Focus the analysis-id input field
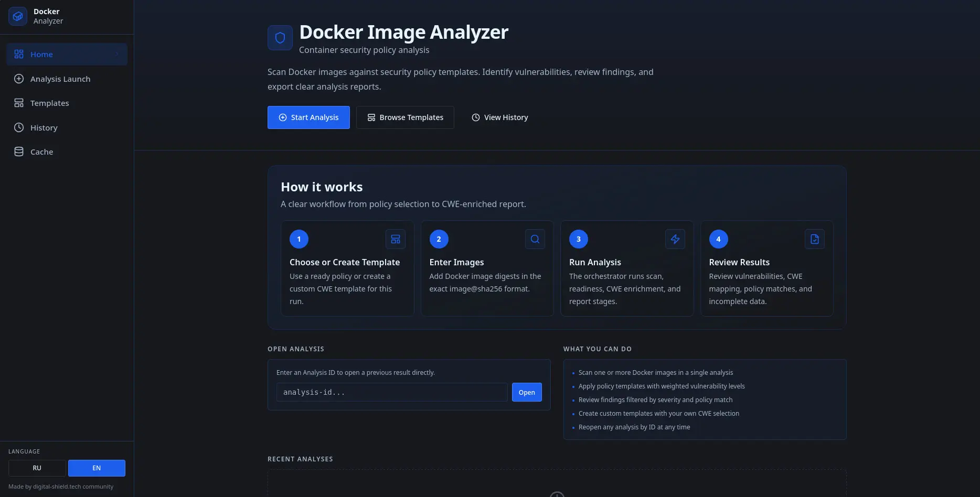The width and height of the screenshot is (980, 497). tap(392, 392)
